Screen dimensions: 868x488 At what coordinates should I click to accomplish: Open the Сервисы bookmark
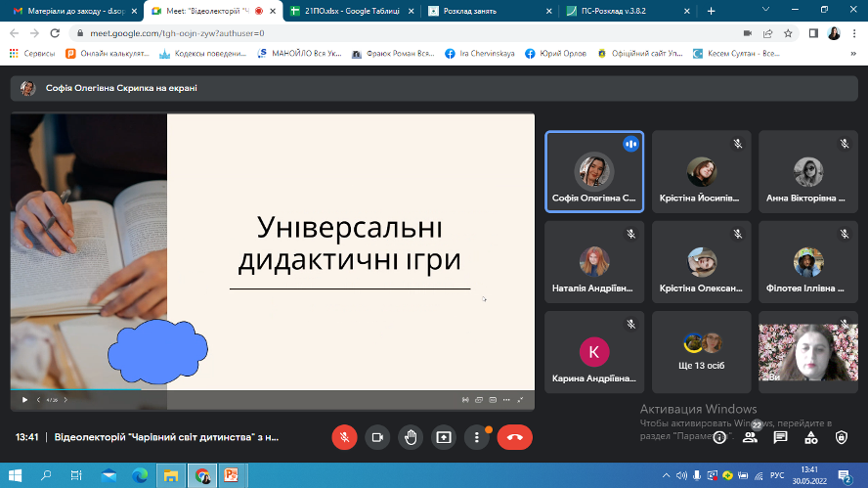(31, 53)
